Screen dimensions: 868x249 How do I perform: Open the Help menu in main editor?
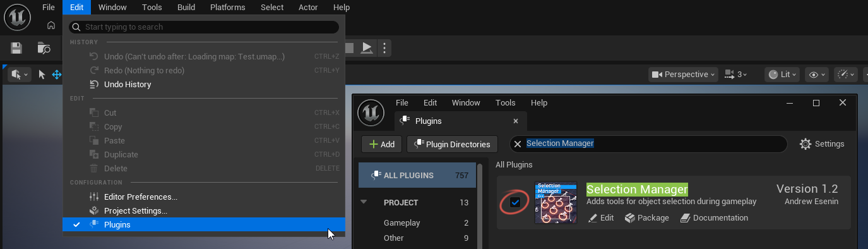click(x=342, y=8)
